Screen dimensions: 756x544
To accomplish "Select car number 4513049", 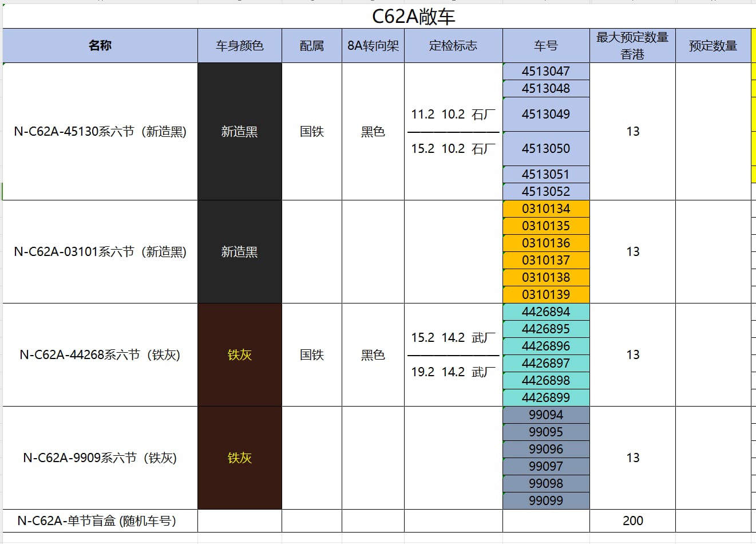I will click(x=546, y=115).
